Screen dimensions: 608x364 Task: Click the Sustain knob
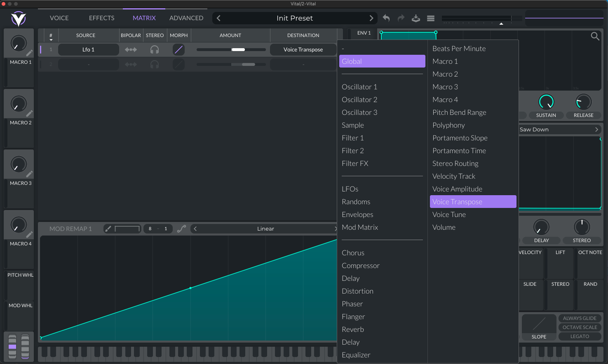546,102
